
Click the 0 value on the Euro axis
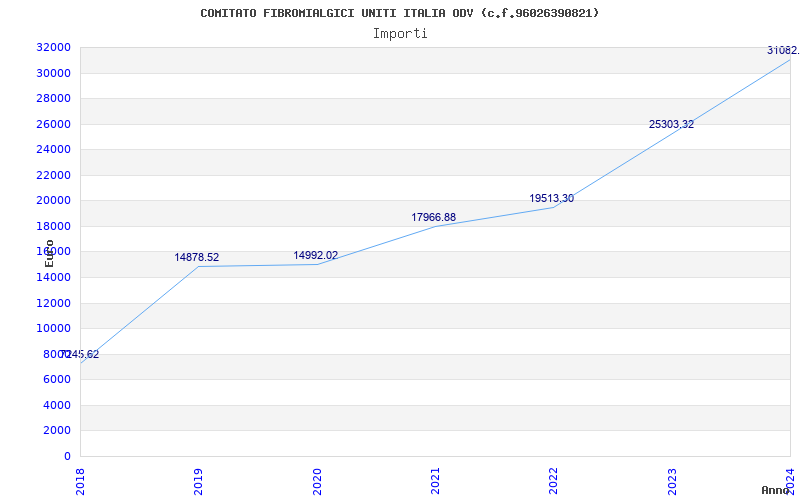tap(67, 456)
